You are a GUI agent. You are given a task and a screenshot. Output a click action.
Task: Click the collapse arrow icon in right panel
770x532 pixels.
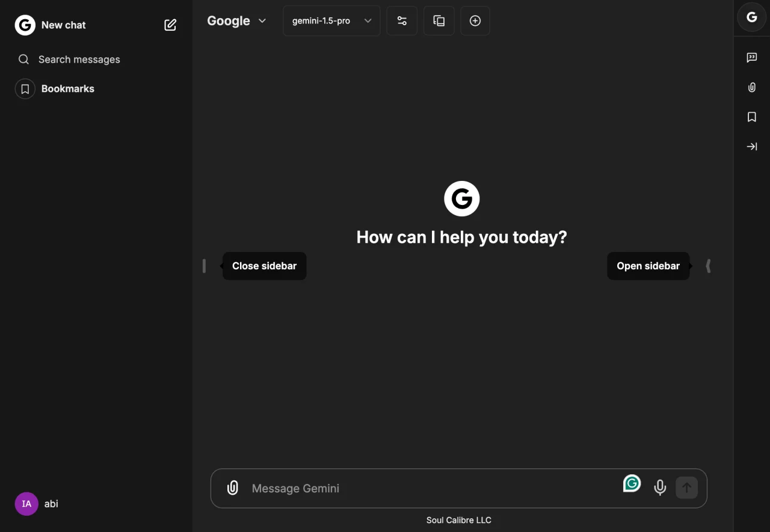(x=751, y=146)
